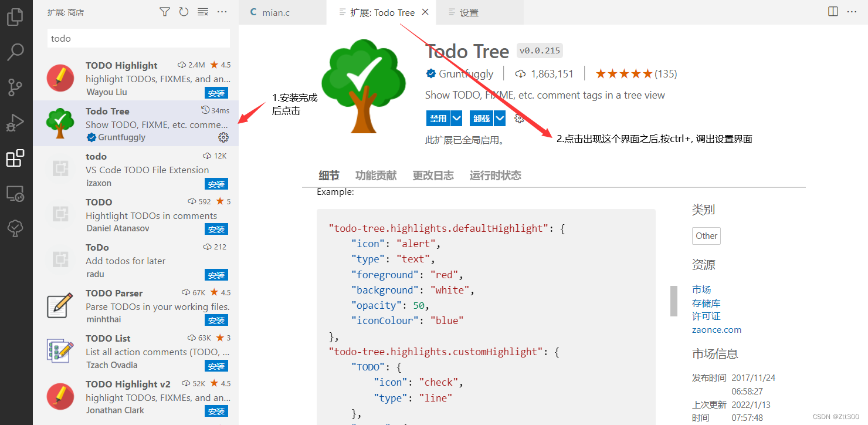868x425 pixels.
Task: Click the Todo Tree list item gear icon
Action: click(x=223, y=137)
